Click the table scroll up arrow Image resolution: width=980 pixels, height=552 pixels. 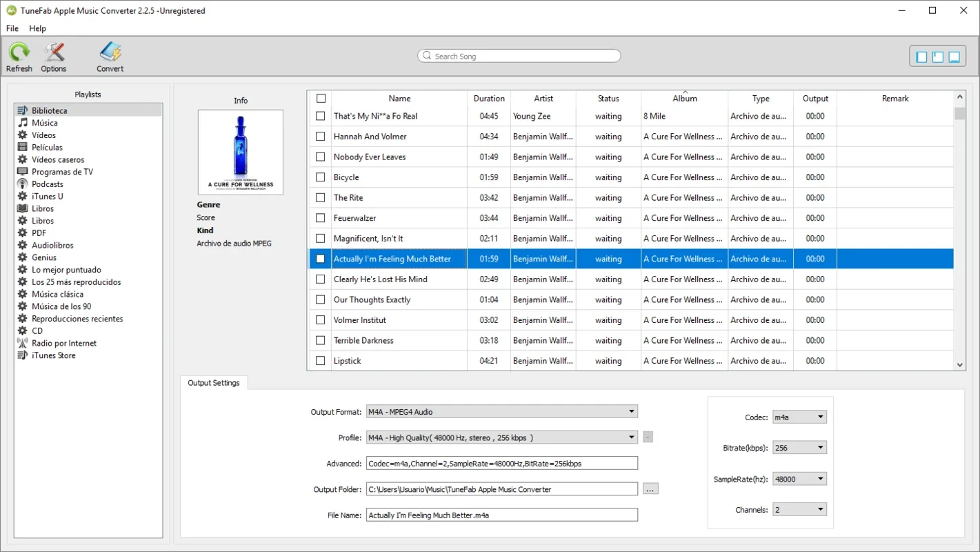960,97
